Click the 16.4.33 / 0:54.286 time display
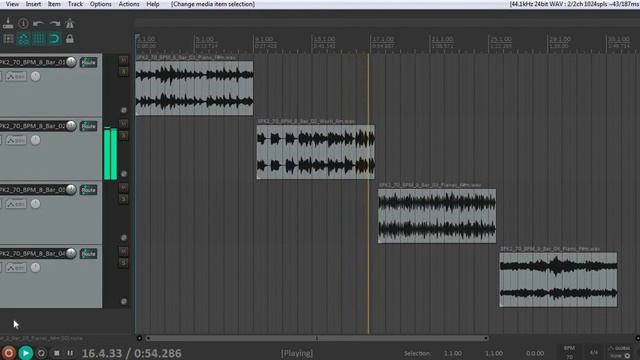This screenshot has height=360, width=640. pyautogui.click(x=131, y=353)
